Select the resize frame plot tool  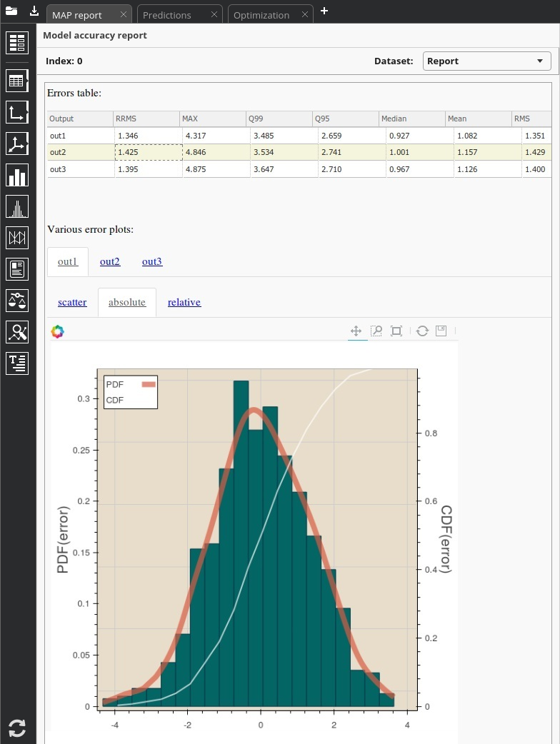pos(396,331)
